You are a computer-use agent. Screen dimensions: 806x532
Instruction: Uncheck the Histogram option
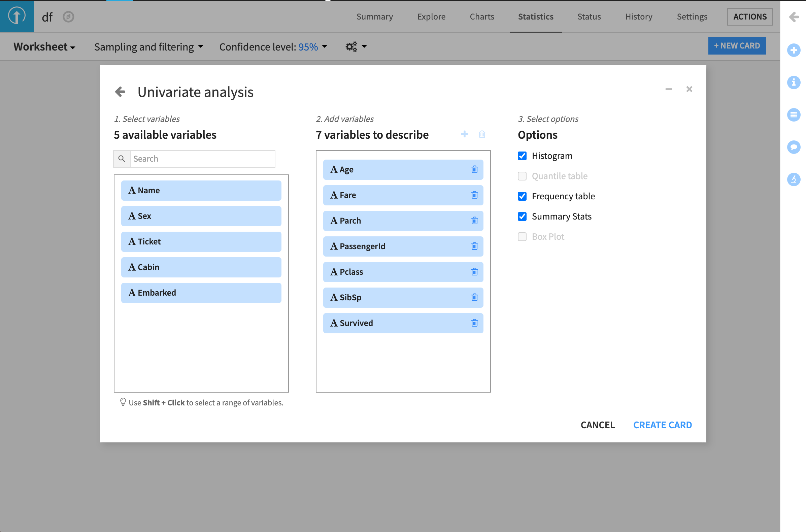(522, 156)
